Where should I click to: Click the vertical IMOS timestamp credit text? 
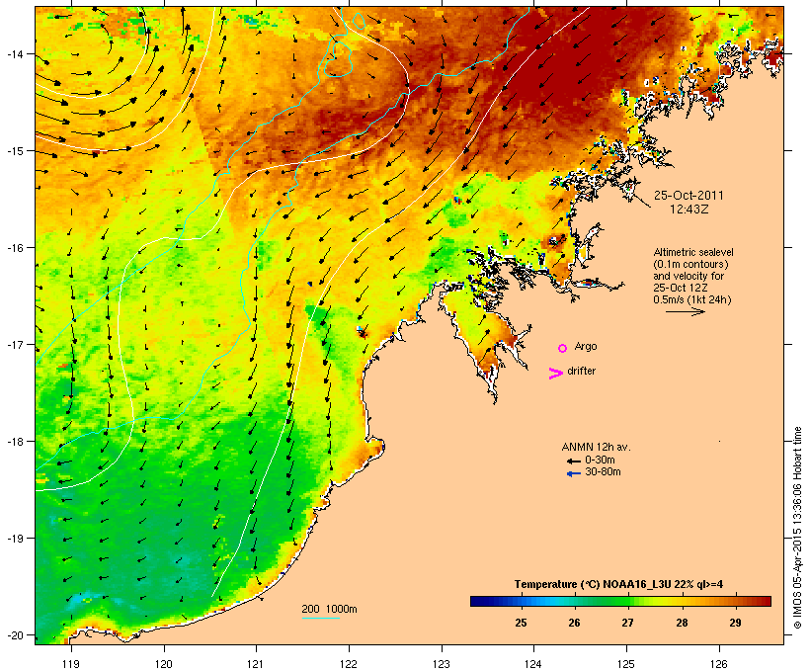click(x=797, y=528)
